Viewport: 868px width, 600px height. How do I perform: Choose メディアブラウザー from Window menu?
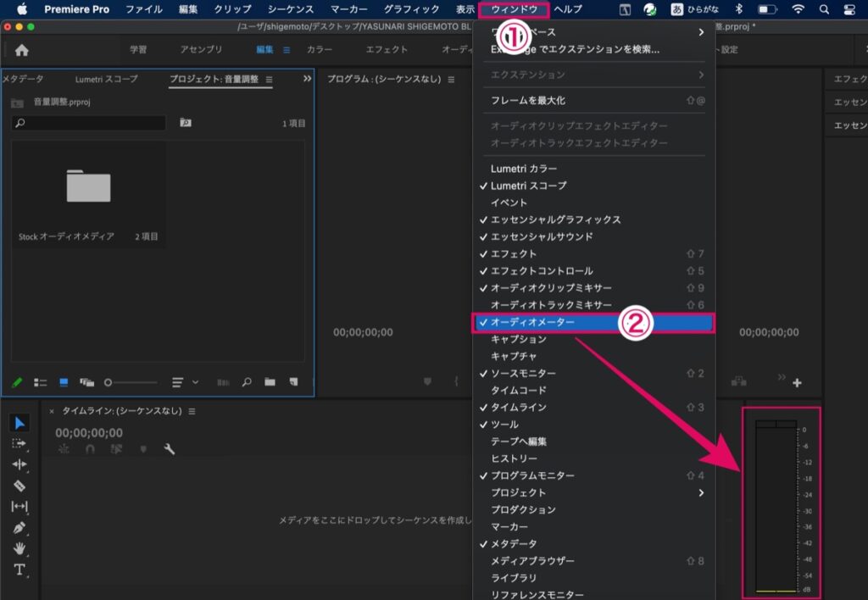[593, 561]
